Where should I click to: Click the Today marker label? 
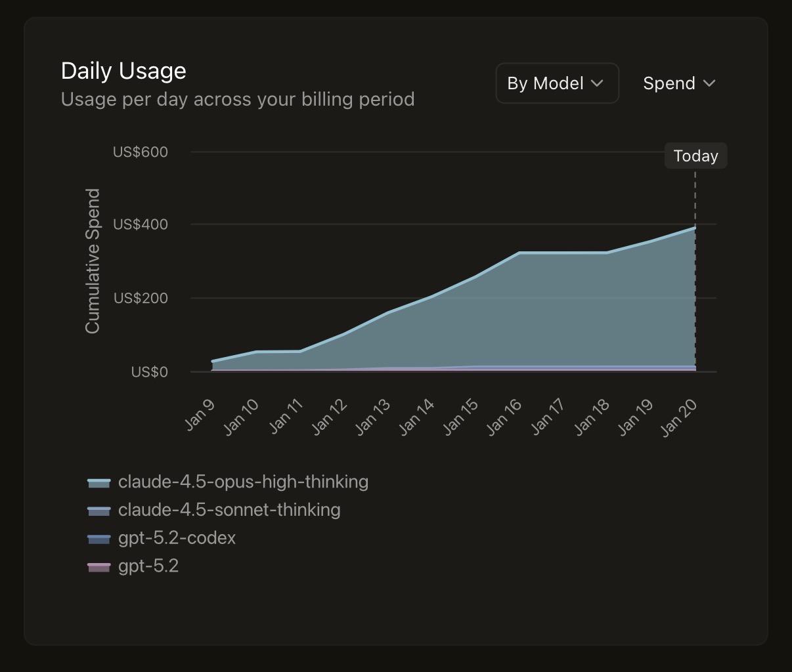coord(695,156)
